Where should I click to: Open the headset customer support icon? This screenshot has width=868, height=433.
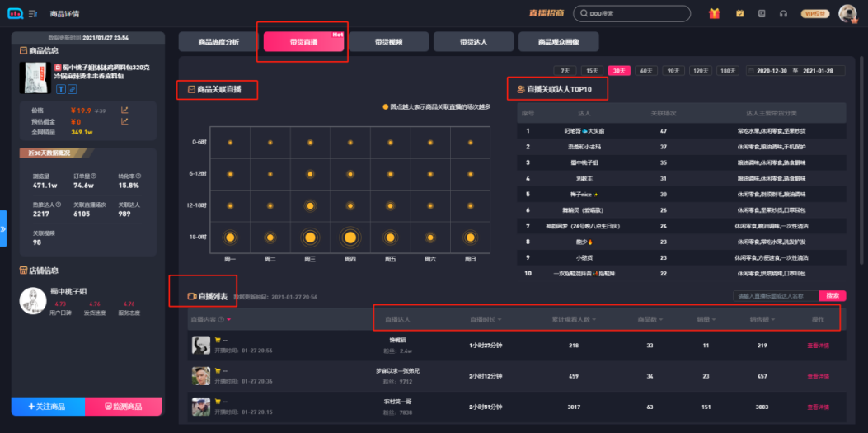coord(783,13)
